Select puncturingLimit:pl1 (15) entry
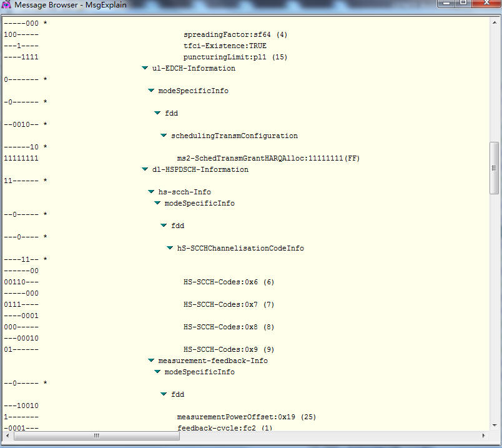Image resolution: width=502 pixels, height=448 pixels. pyautogui.click(x=235, y=57)
